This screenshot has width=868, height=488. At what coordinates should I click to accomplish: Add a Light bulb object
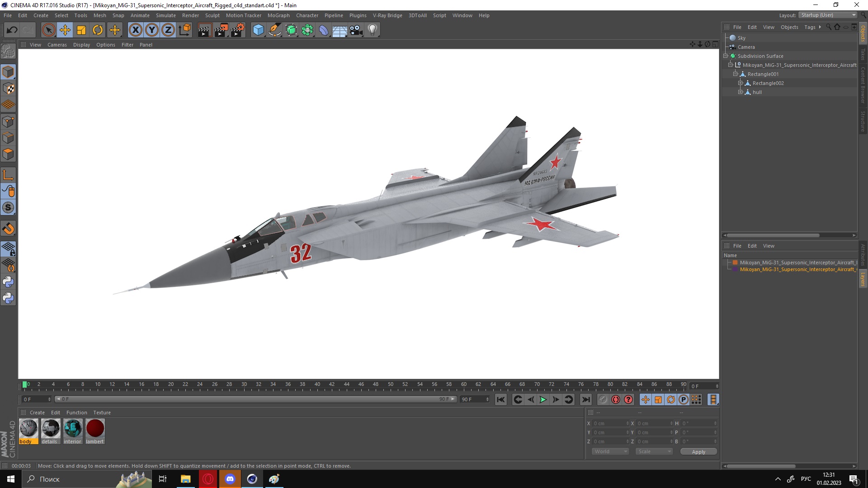coord(373,30)
